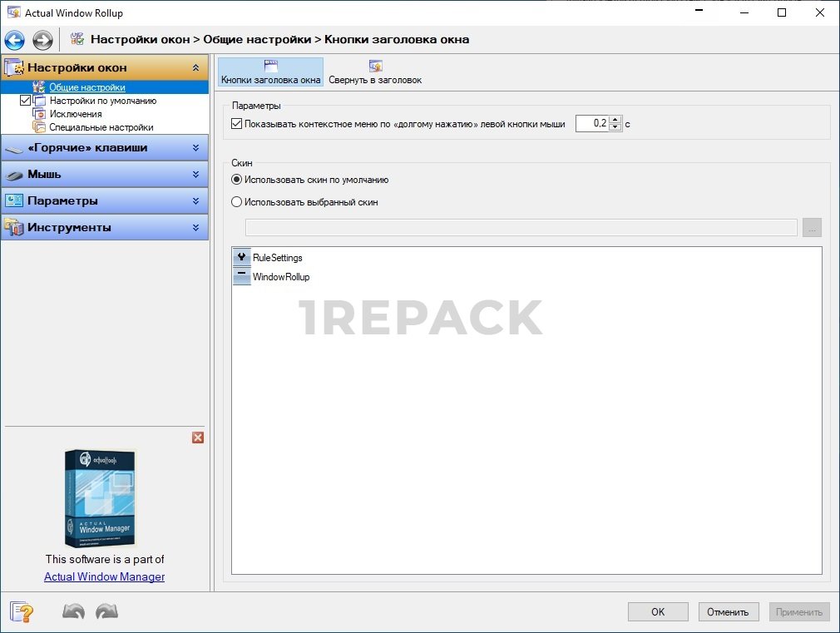Image resolution: width=840 pixels, height=633 pixels.
Task: Click the help icon at bottom left
Action: [22, 612]
